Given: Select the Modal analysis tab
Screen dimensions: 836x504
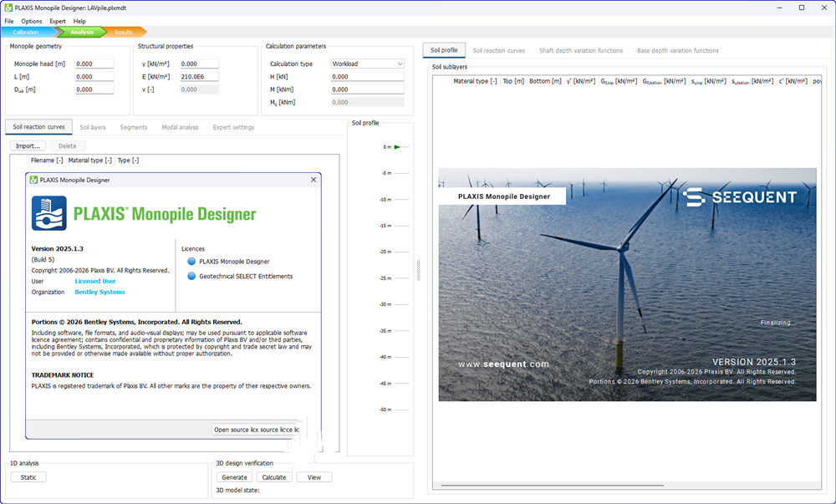Looking at the screenshot, I should pos(180,127).
